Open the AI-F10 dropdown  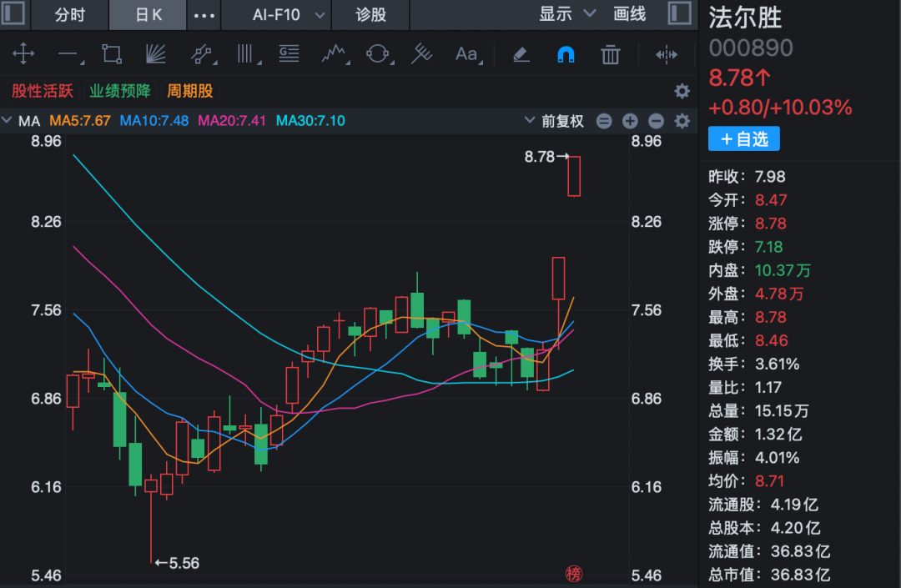coord(289,14)
